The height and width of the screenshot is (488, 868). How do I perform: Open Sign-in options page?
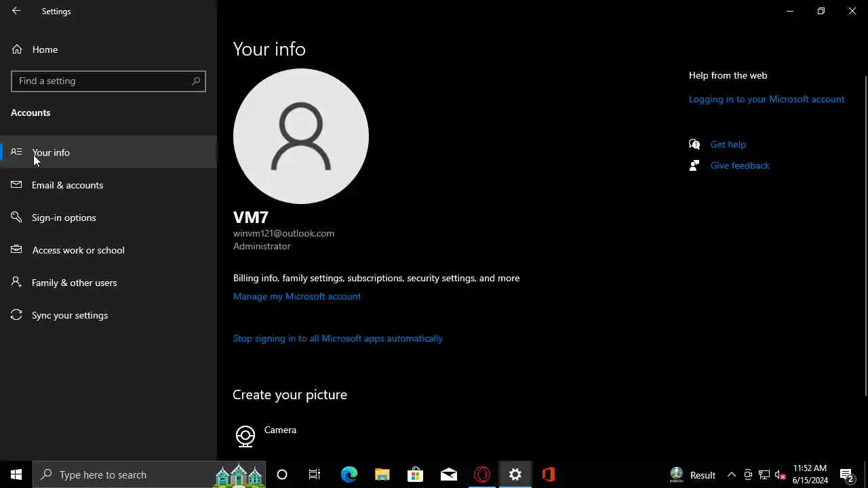point(108,218)
